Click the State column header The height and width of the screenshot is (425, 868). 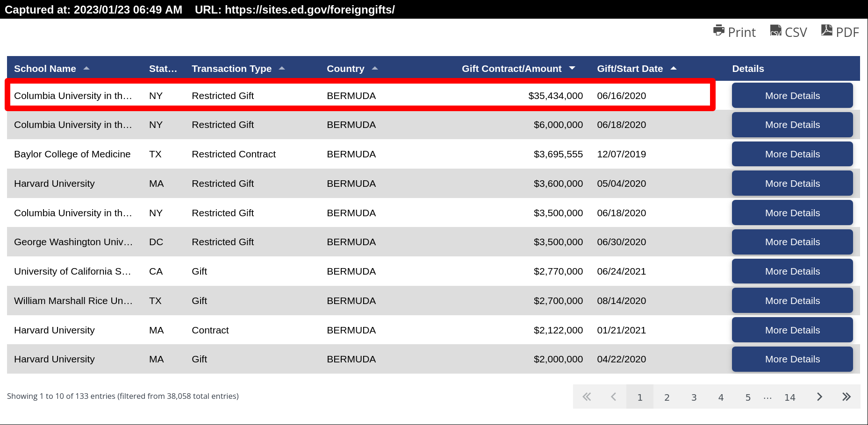tap(163, 69)
